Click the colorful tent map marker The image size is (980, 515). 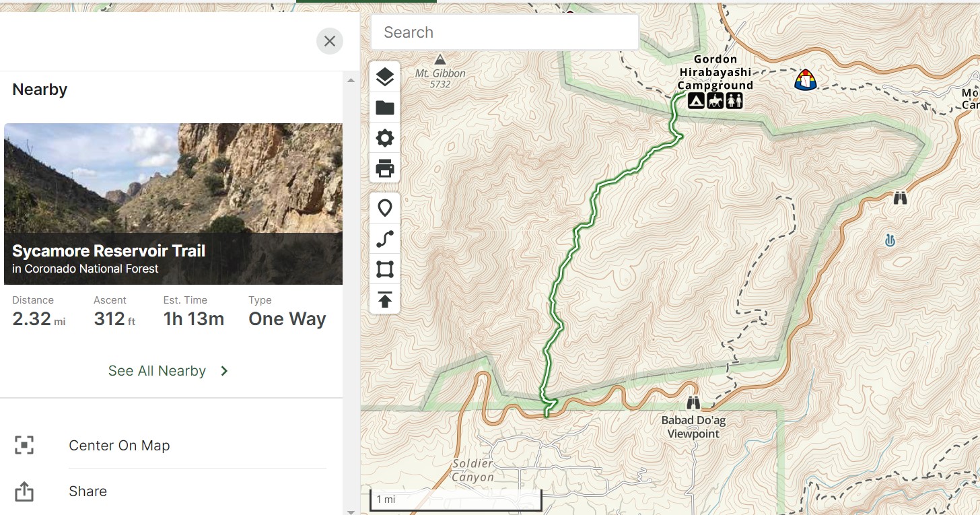click(805, 80)
